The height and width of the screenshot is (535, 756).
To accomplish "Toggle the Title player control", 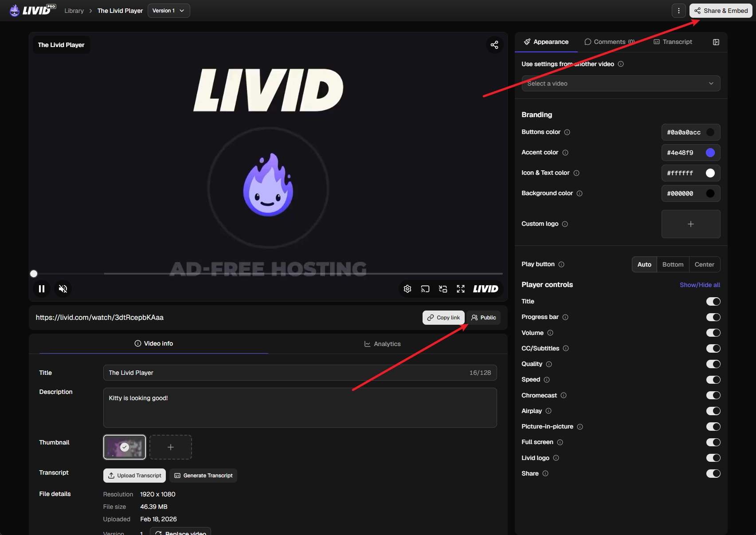I will [713, 302].
